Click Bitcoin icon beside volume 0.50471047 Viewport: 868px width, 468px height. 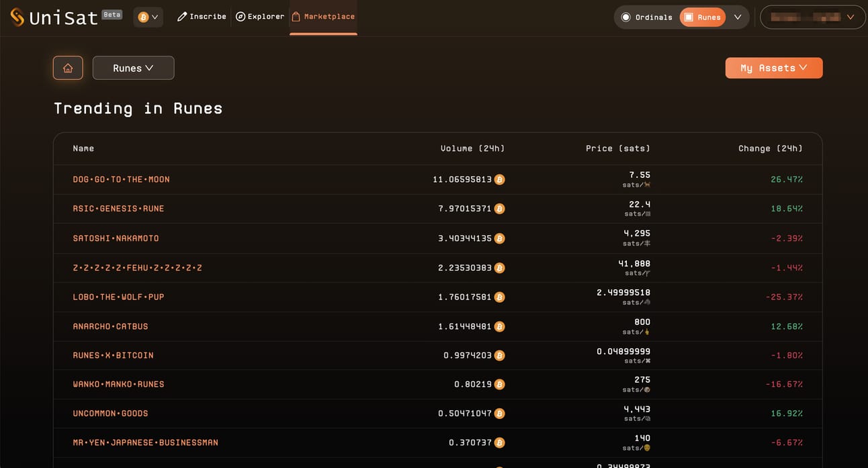point(499,414)
